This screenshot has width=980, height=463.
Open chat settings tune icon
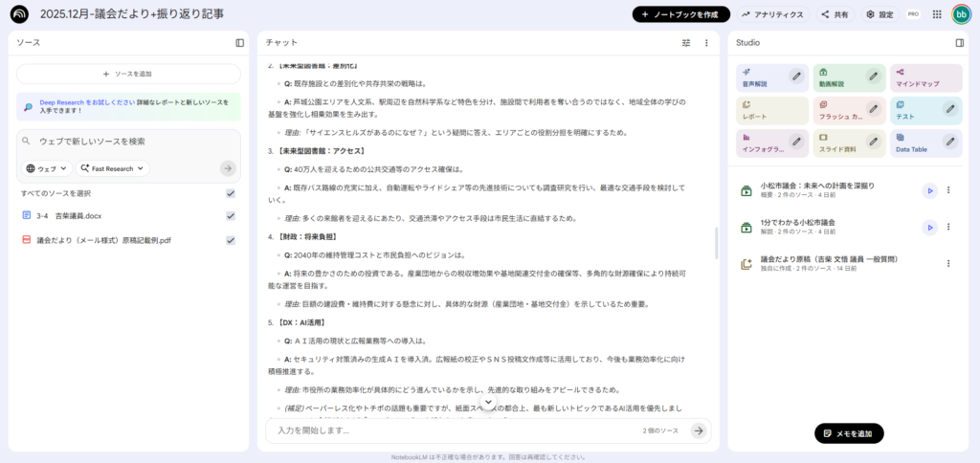click(x=685, y=43)
